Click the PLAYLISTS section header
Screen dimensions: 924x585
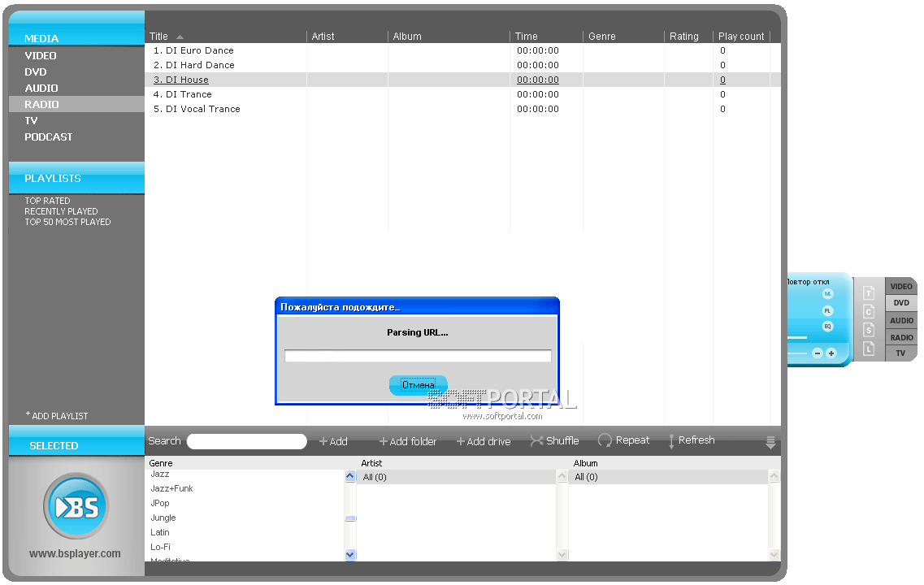point(76,178)
